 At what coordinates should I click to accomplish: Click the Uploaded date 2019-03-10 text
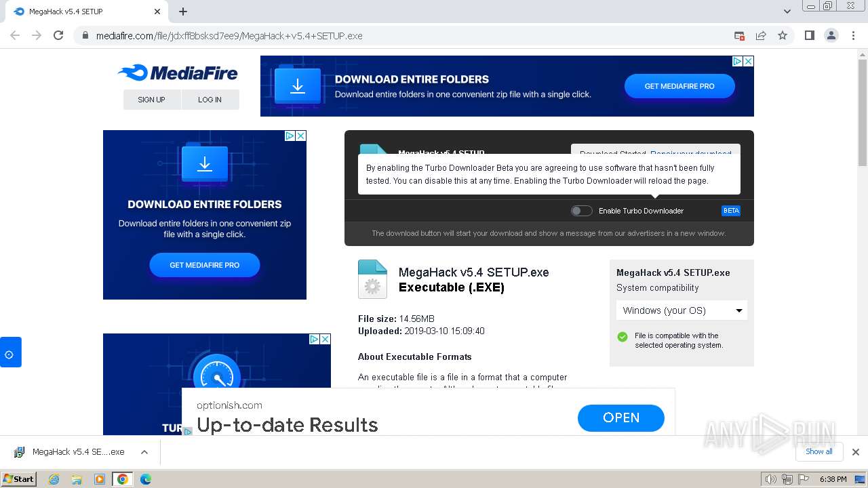pos(421,331)
